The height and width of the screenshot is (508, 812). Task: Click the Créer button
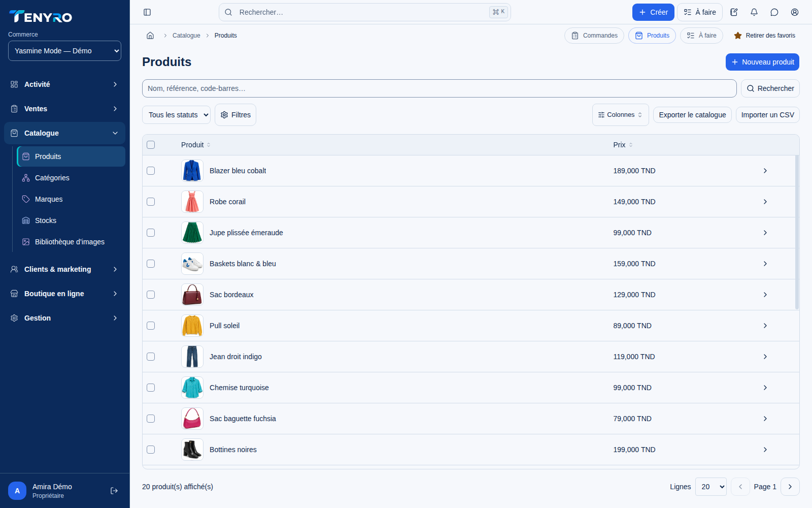tap(653, 12)
